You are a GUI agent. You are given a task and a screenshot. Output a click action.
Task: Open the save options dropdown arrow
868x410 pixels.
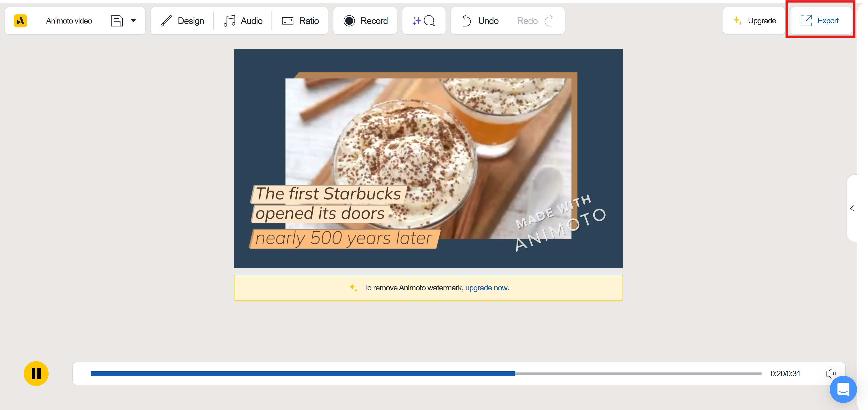[x=133, y=21]
